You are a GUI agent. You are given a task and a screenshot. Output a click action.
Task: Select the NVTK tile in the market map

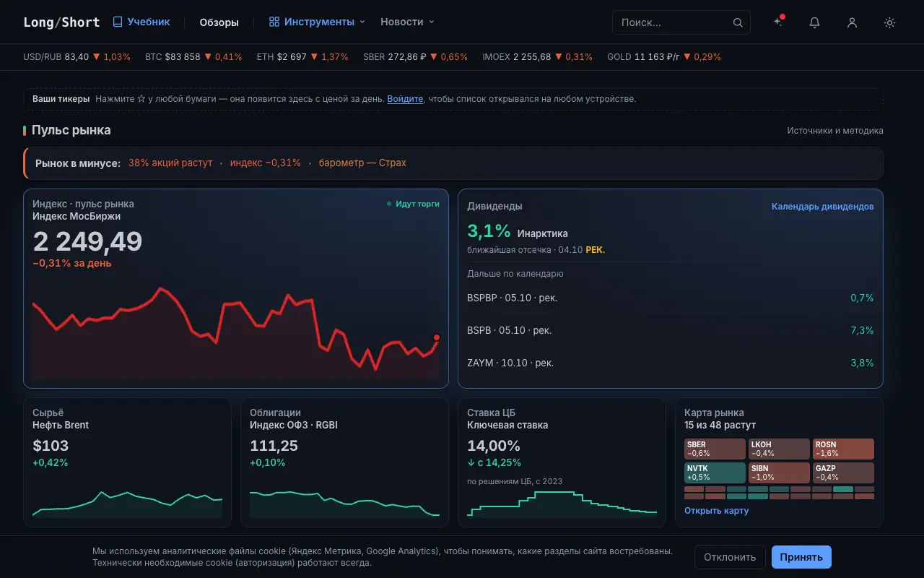pos(715,473)
